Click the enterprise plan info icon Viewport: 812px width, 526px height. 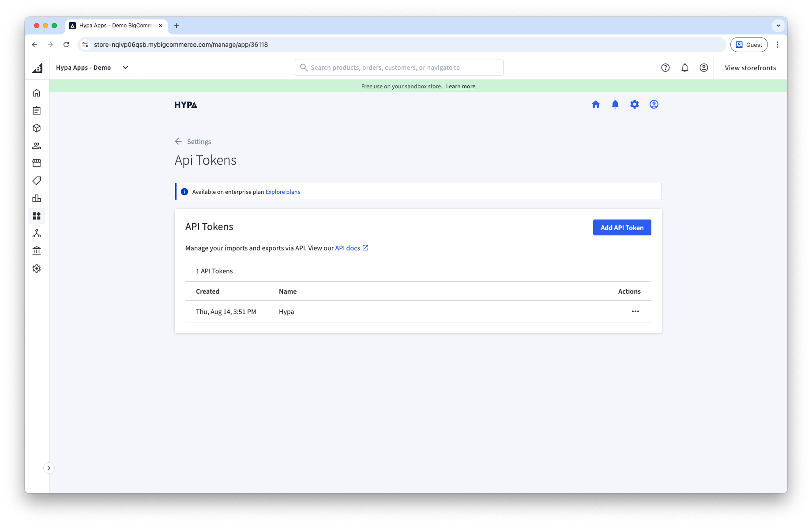(184, 192)
